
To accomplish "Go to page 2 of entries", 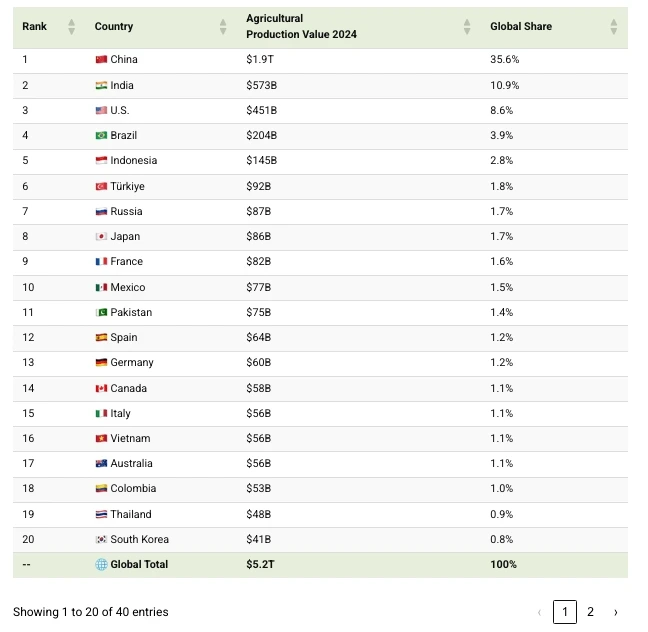I will (x=590, y=612).
